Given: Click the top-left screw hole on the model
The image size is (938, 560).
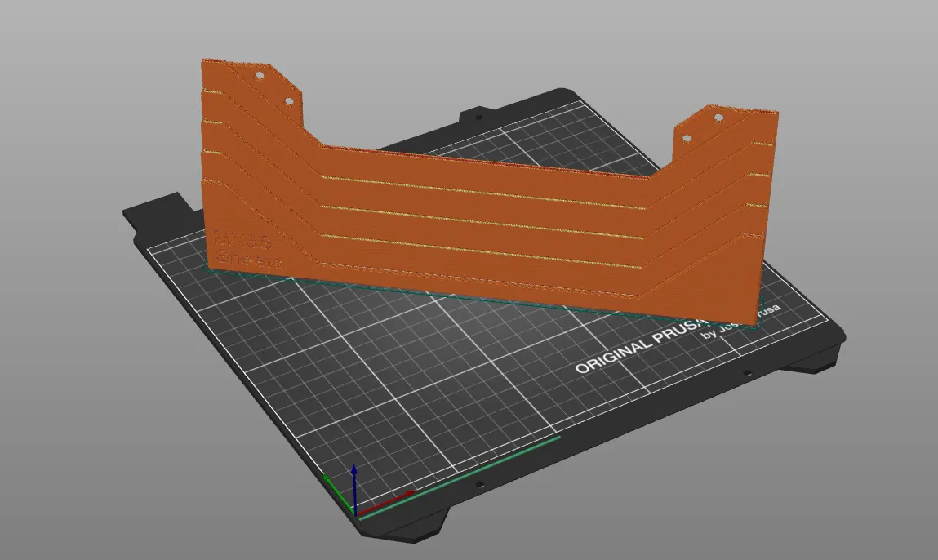Looking at the screenshot, I should click(259, 75).
